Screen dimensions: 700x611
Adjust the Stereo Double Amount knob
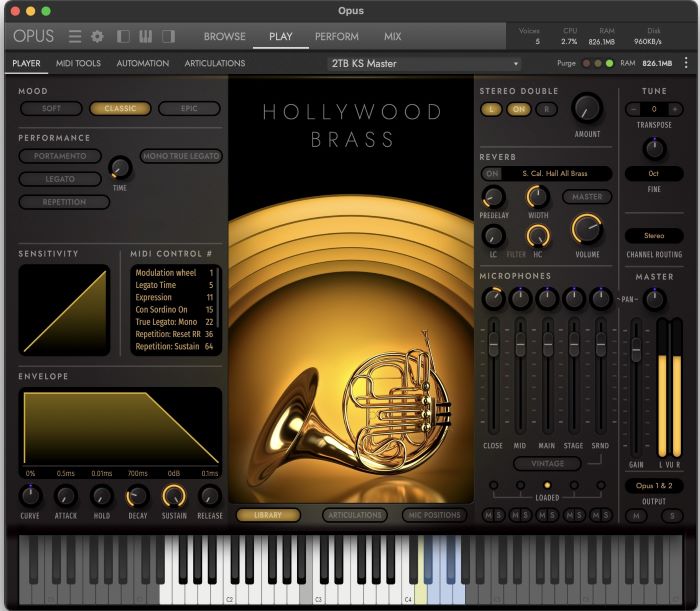click(x=587, y=108)
